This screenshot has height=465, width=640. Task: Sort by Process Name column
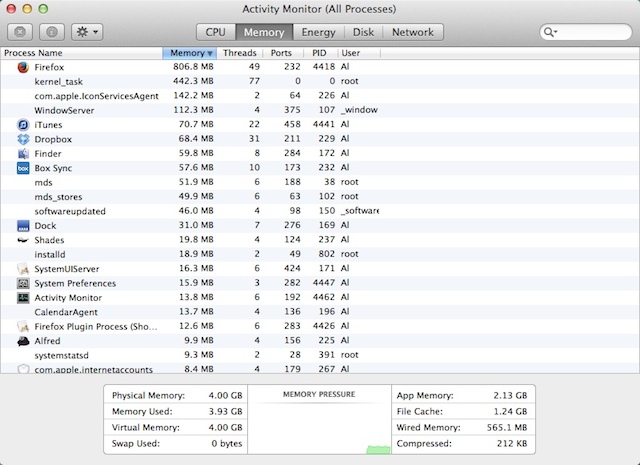tap(82, 53)
